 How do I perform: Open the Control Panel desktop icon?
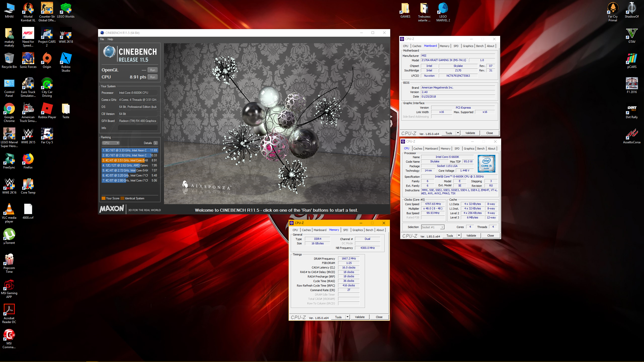9,87
